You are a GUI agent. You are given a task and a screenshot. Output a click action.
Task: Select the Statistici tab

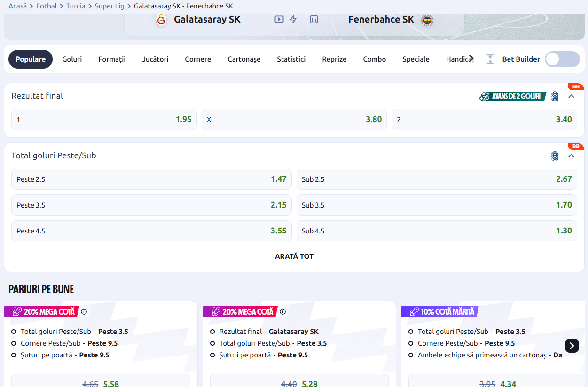tap(291, 59)
